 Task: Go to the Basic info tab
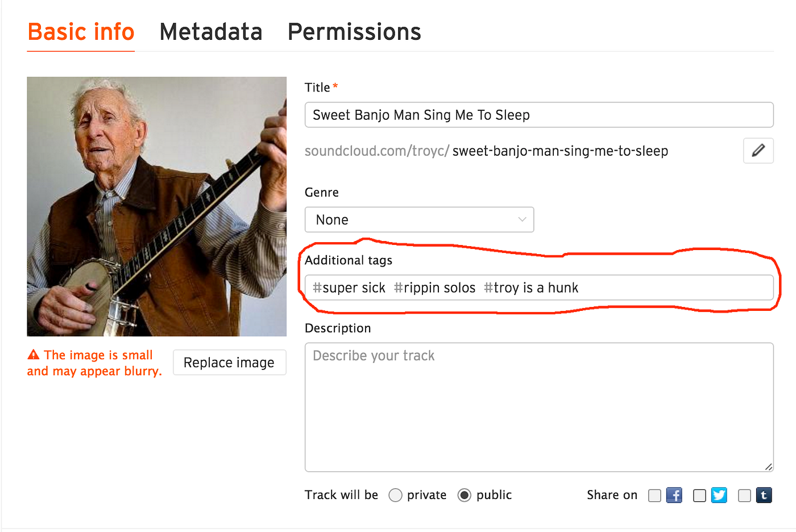tap(81, 32)
